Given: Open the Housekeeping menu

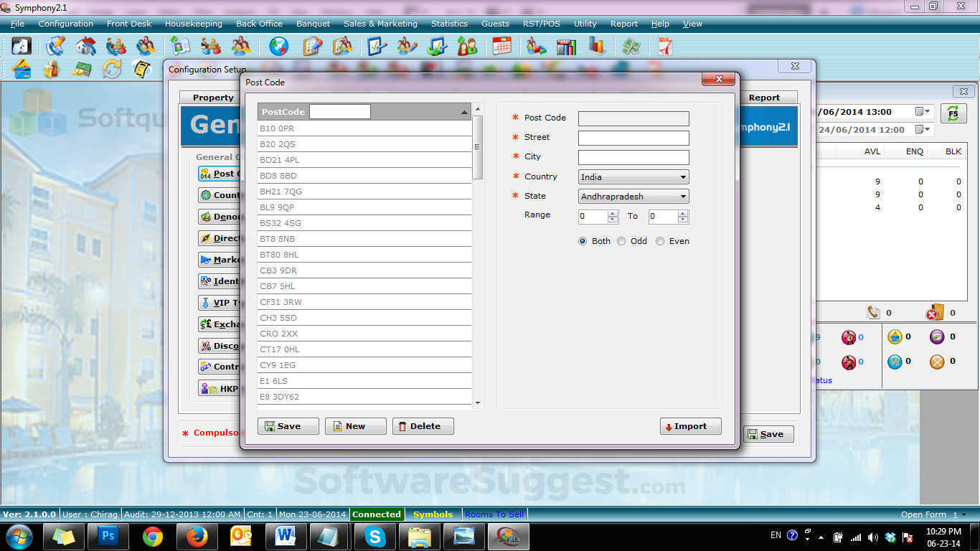Looking at the screenshot, I should [194, 24].
